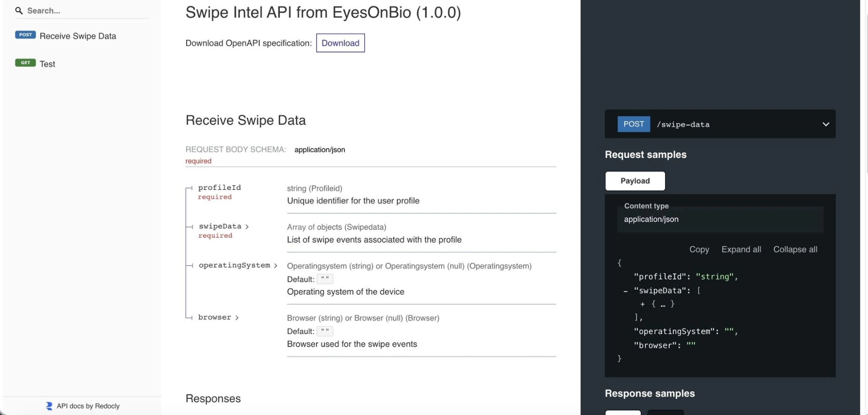The height and width of the screenshot is (415, 868).
Task: Click application/json content type value
Action: [x=651, y=219]
